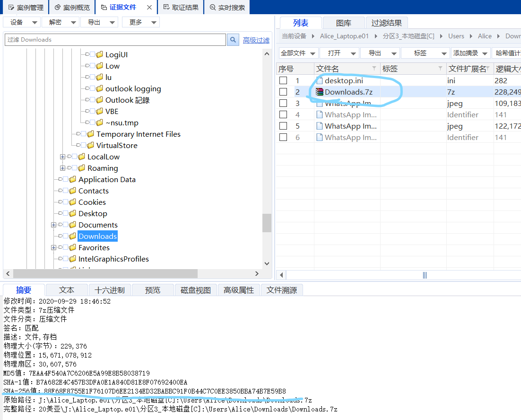Click the VBE folder icon
The width and height of the screenshot is (521, 420).
coord(99,111)
